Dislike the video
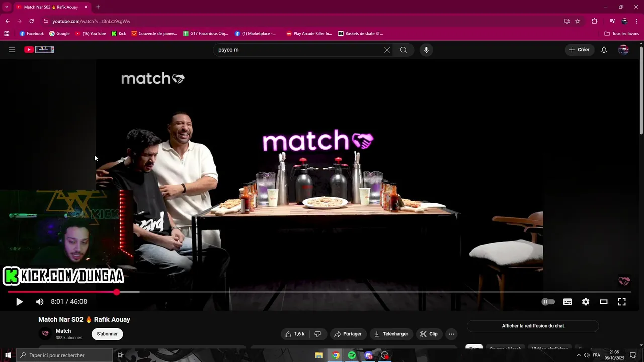The height and width of the screenshot is (362, 644). (x=318, y=334)
